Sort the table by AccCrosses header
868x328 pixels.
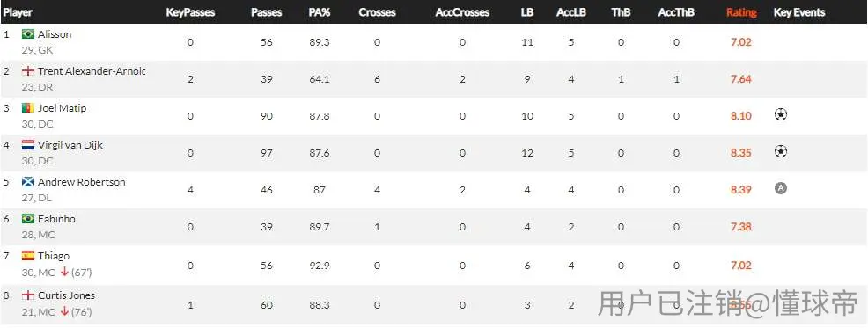462,12
